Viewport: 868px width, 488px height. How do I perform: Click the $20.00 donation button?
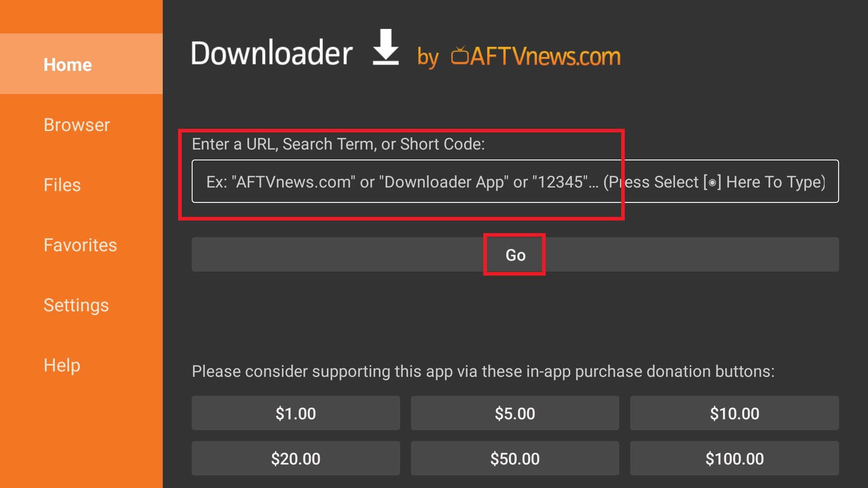tap(296, 458)
